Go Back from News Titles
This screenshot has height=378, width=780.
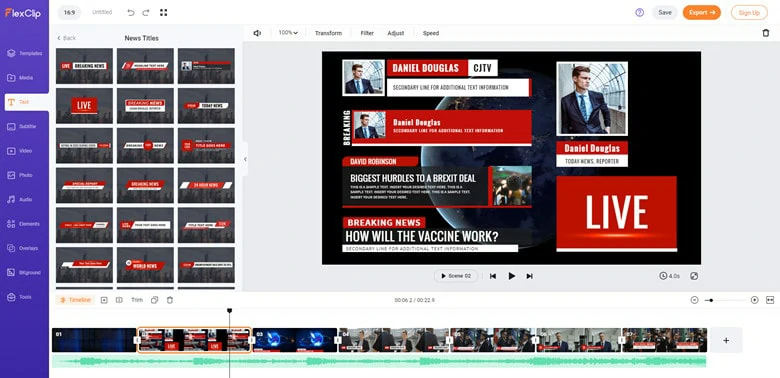(x=66, y=38)
